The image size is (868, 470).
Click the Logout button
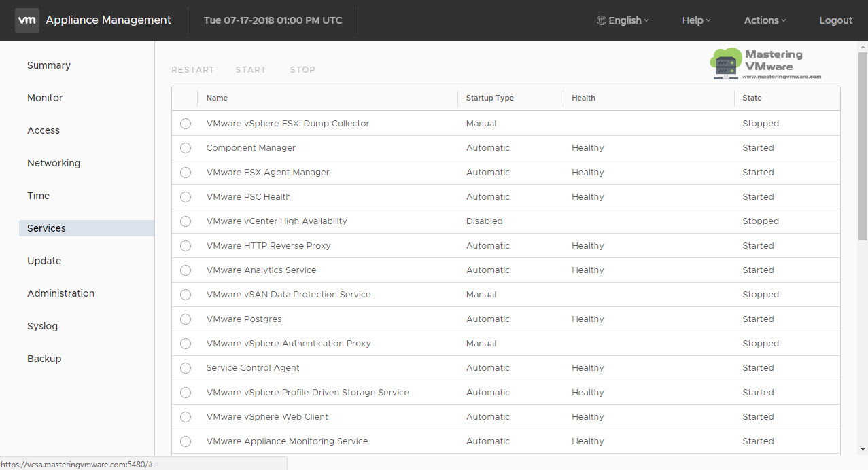pos(835,20)
